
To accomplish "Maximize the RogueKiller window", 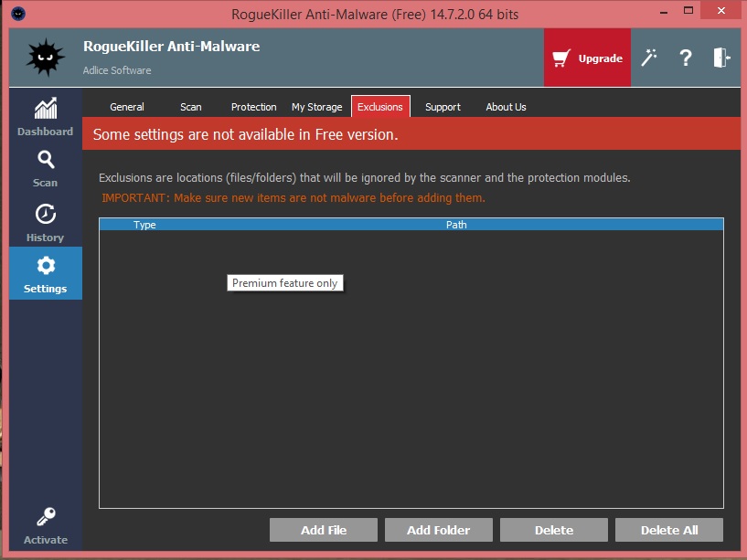I will [688, 10].
